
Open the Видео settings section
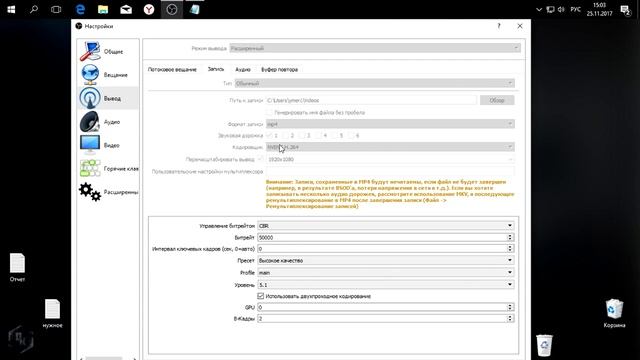(108, 145)
